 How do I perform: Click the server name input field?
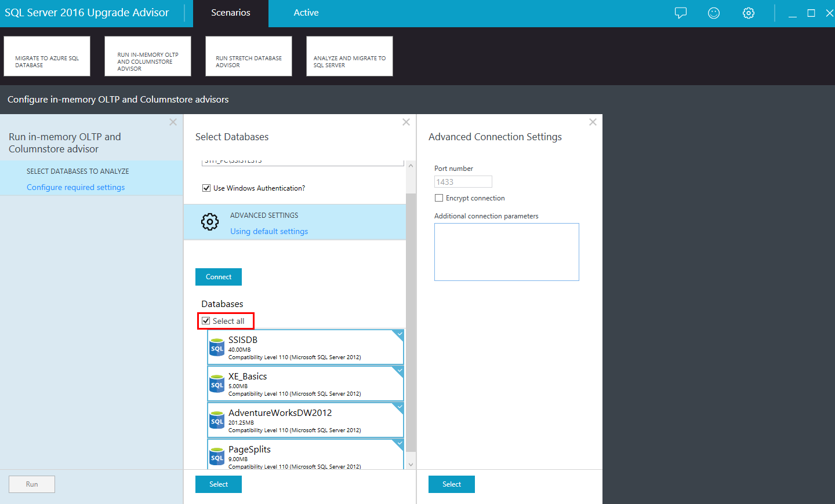click(x=303, y=162)
